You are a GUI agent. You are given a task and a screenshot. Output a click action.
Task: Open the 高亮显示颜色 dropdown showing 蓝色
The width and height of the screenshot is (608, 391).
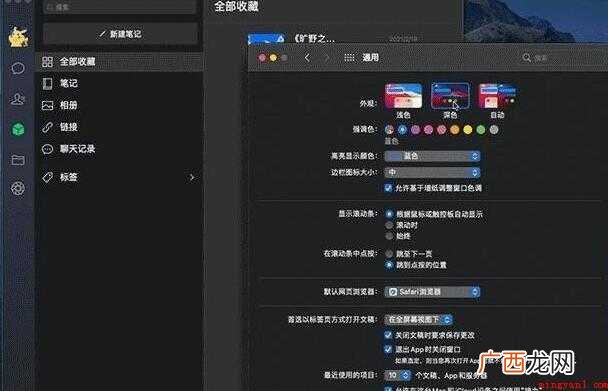432,156
